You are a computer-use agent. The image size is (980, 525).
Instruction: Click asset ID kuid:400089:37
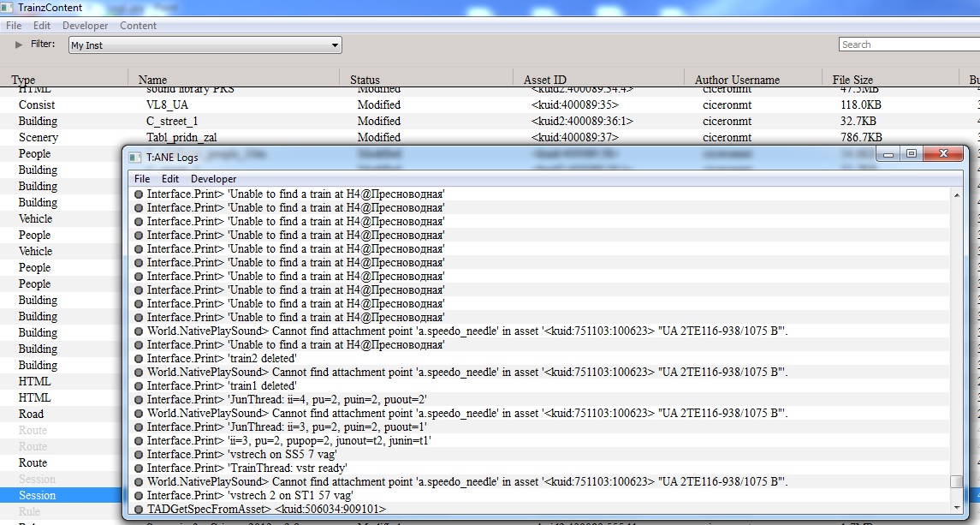[574, 137]
